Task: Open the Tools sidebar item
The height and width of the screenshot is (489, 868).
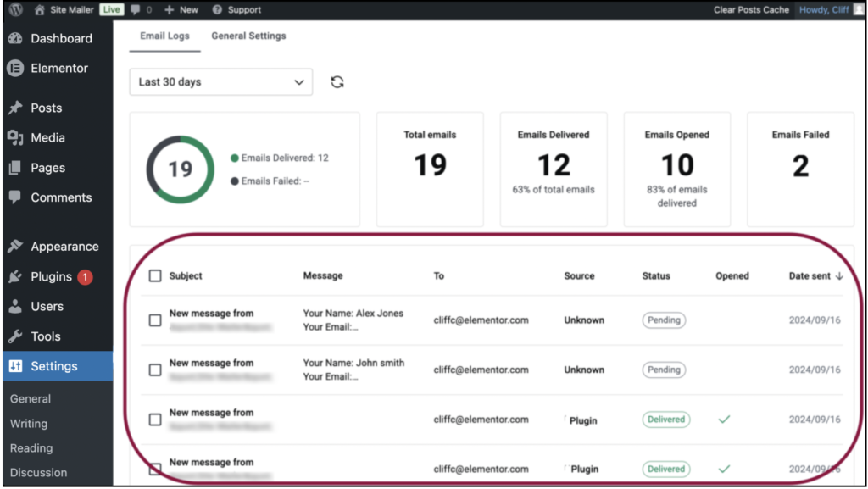Action: tap(46, 336)
